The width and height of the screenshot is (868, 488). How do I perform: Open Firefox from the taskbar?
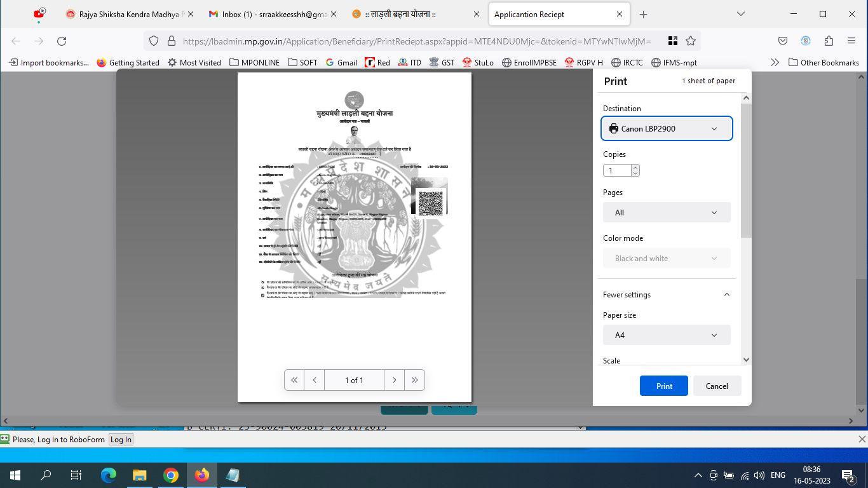point(202,475)
